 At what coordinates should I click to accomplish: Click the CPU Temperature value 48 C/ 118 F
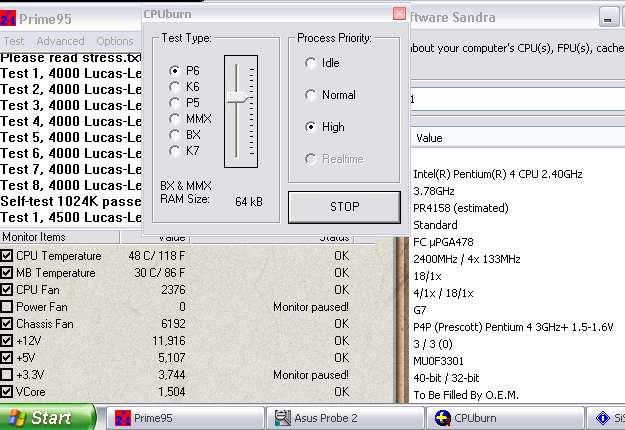157,255
